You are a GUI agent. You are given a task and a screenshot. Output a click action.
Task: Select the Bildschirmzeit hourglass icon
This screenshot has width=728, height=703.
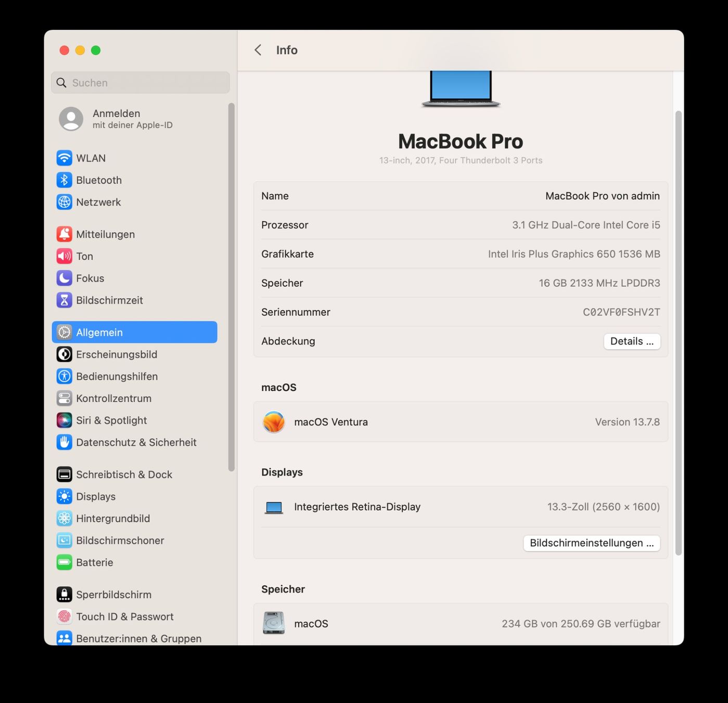(64, 300)
